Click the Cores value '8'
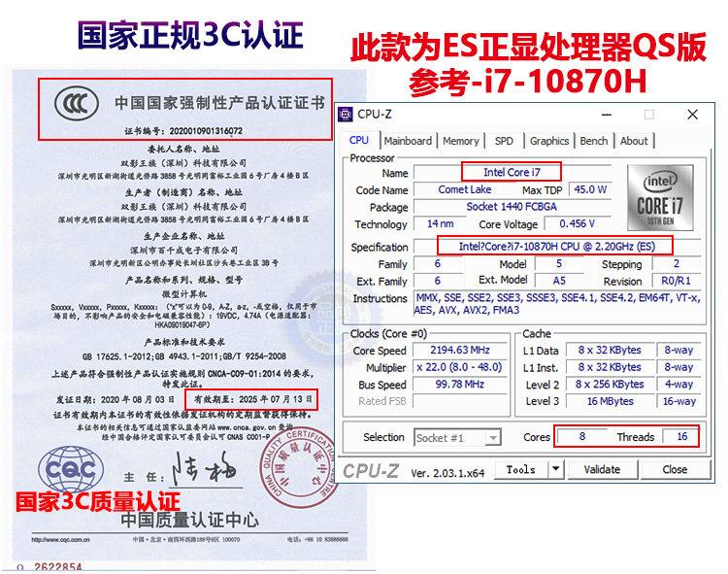Viewport: 728px width, 574px height. coord(581,436)
